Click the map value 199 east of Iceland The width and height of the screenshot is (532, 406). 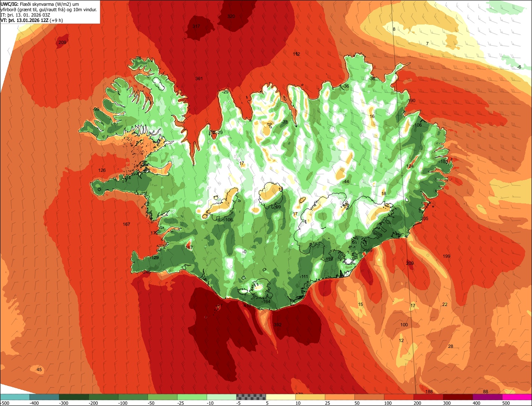447,256
